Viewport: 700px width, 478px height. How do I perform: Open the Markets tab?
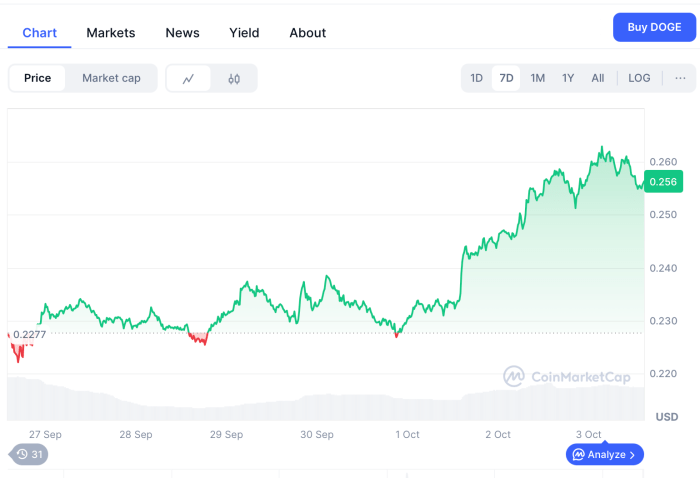click(x=111, y=33)
